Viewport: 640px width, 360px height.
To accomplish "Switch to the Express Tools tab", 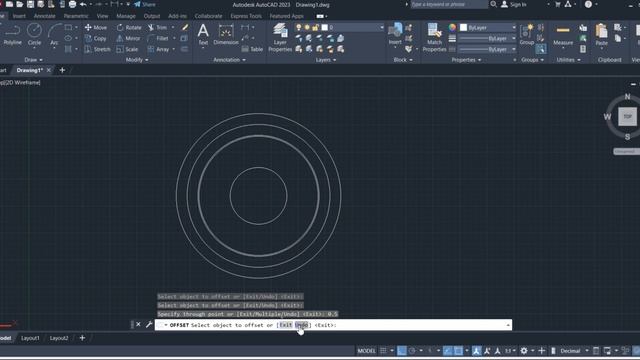I will click(246, 16).
